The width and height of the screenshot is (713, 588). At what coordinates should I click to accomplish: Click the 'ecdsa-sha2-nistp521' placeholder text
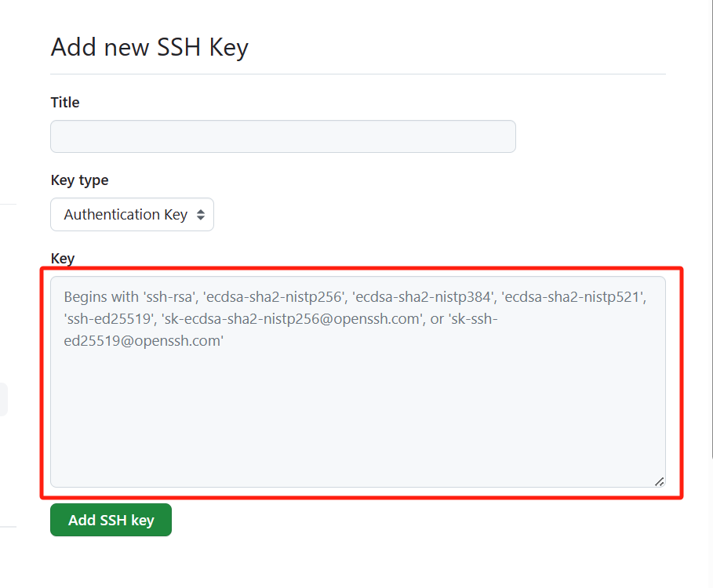[573, 298]
